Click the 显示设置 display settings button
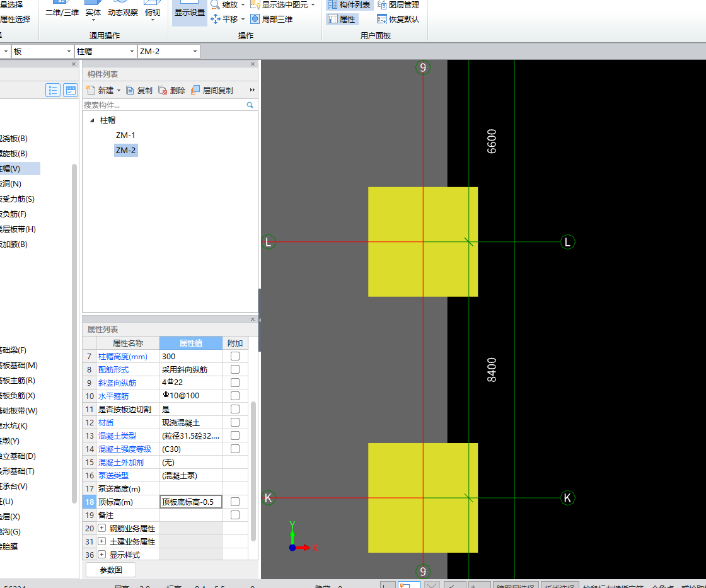Image resolution: width=706 pixels, height=588 pixels. (x=190, y=12)
